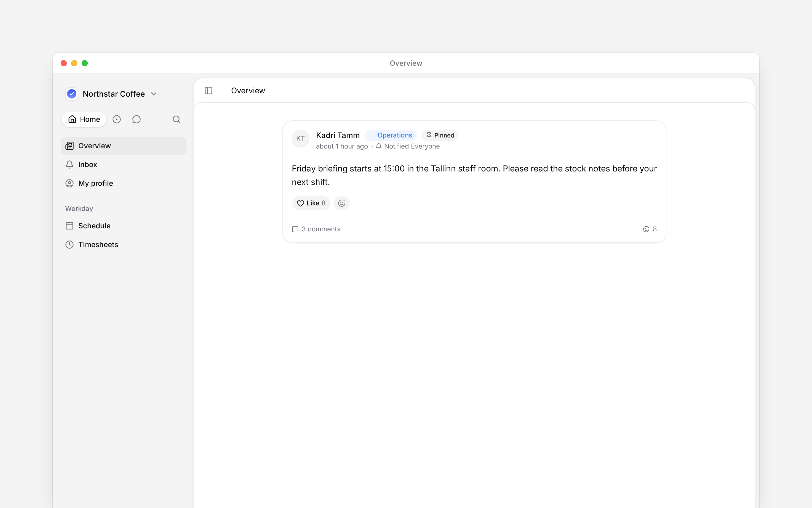812x508 pixels.
Task: Click the Northstar Coffee logo icon
Action: [x=71, y=94]
